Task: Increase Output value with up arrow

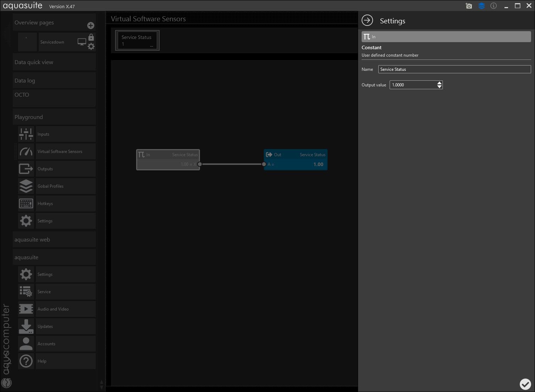Action: [x=440, y=83]
